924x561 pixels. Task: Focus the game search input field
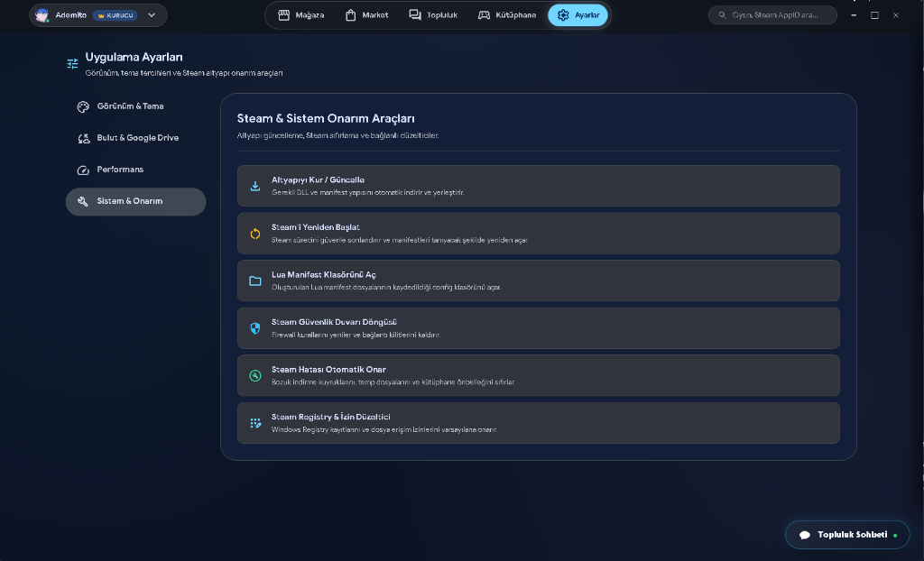click(x=772, y=15)
